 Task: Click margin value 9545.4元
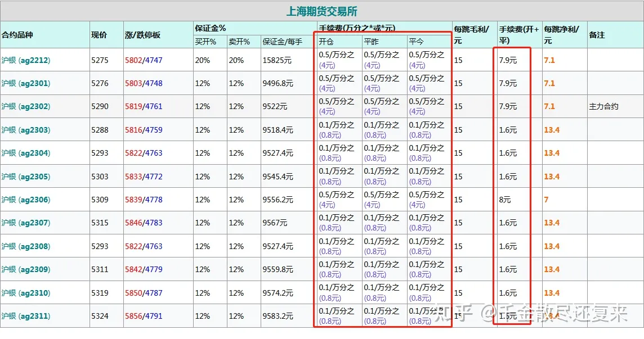click(278, 177)
